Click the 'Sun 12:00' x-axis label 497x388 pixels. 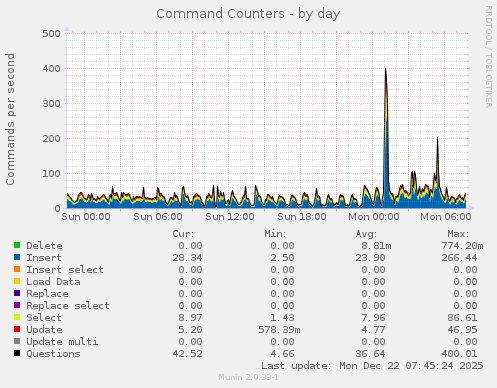[230, 217]
